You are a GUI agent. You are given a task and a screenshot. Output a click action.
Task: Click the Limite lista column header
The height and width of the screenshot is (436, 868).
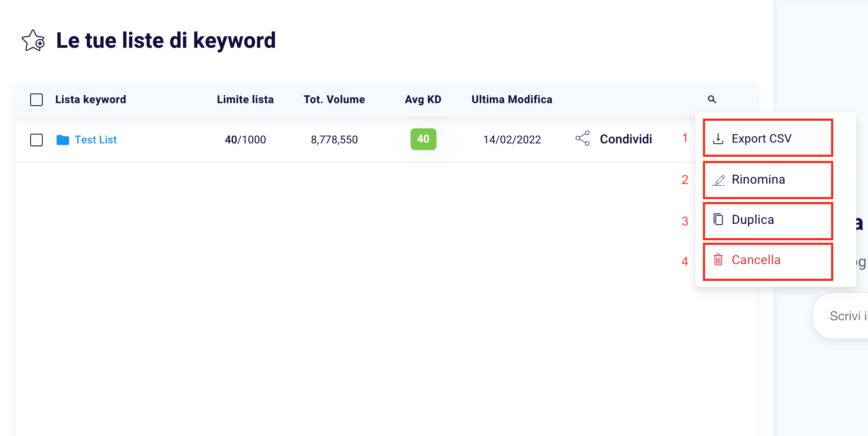[x=245, y=99]
